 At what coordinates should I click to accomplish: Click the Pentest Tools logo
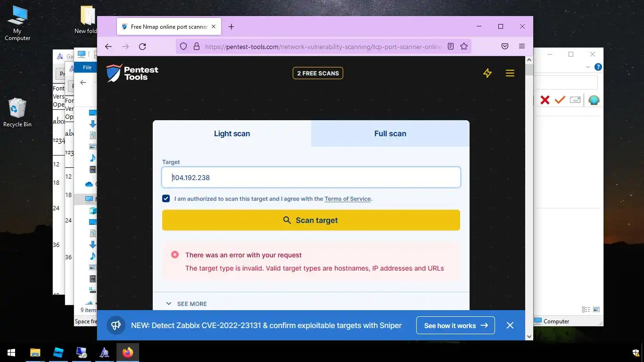point(132,73)
